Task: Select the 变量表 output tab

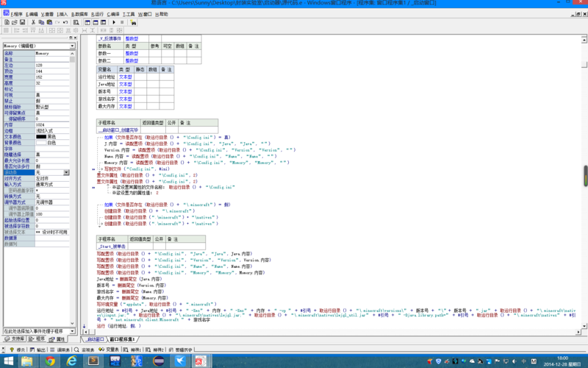Action: tap(109, 350)
